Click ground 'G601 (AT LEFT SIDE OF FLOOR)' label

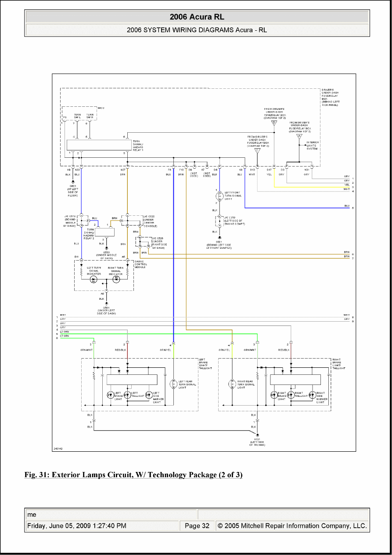(72, 191)
